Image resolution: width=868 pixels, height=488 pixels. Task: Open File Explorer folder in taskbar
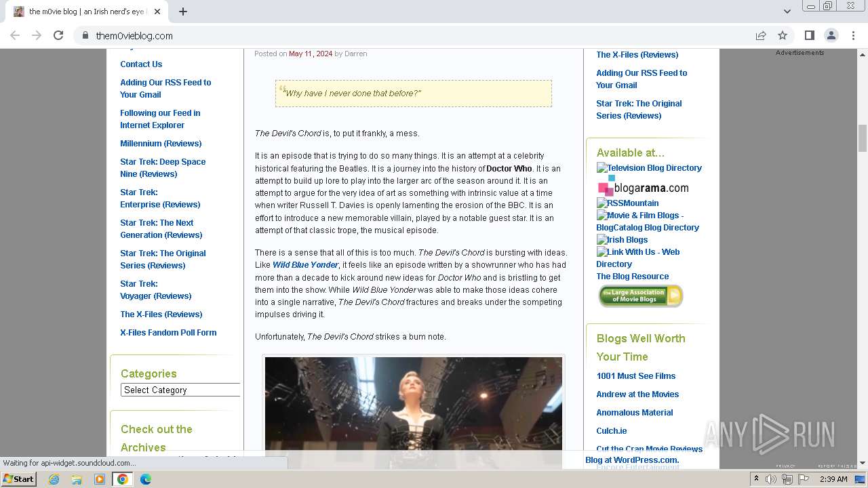(x=77, y=479)
